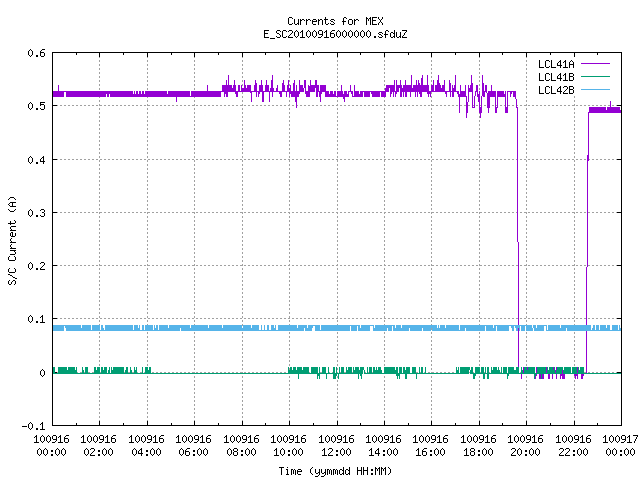Click the y-axis label 'S/C Current (A)'
This screenshot has height=480, width=640.
click(x=13, y=241)
